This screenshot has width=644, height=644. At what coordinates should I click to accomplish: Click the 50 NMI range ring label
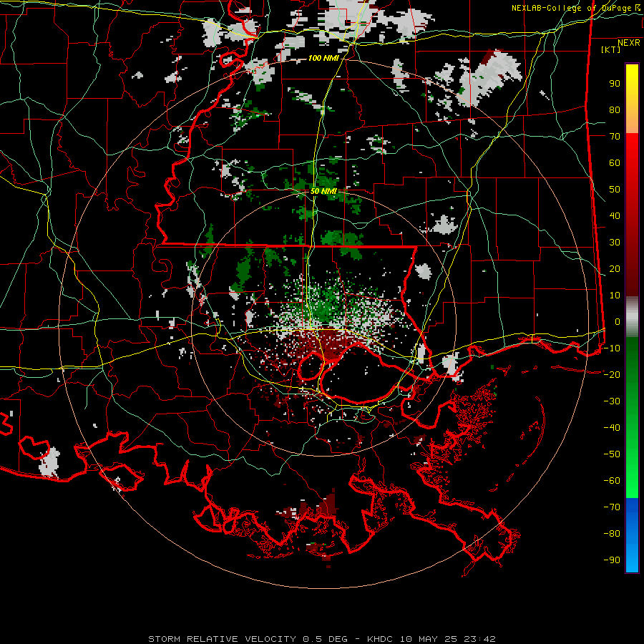pyautogui.click(x=323, y=191)
